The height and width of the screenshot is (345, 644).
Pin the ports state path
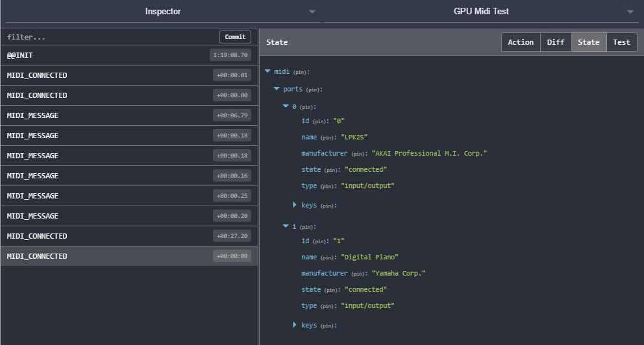[313, 90]
